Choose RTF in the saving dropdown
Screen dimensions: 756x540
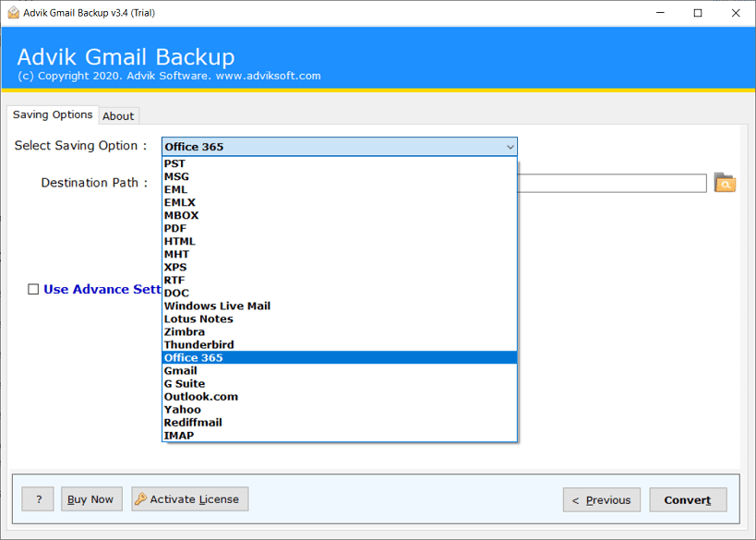pos(340,280)
